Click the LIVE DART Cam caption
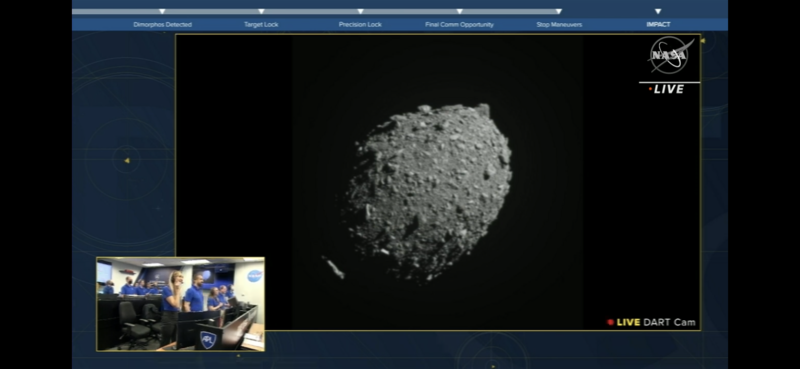This screenshot has width=800, height=369. [x=656, y=323]
